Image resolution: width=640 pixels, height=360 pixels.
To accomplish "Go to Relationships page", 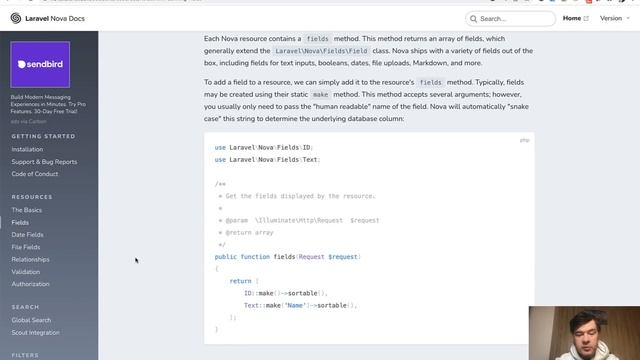I will 30,259.
